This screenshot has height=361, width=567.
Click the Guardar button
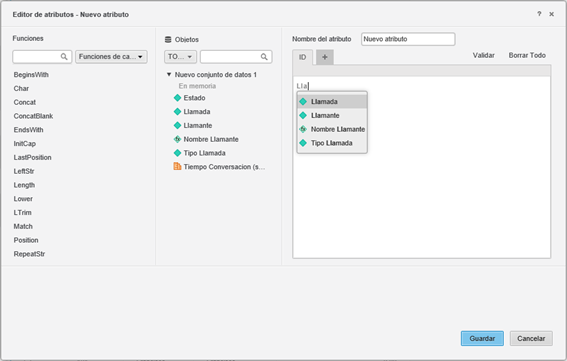(x=482, y=338)
